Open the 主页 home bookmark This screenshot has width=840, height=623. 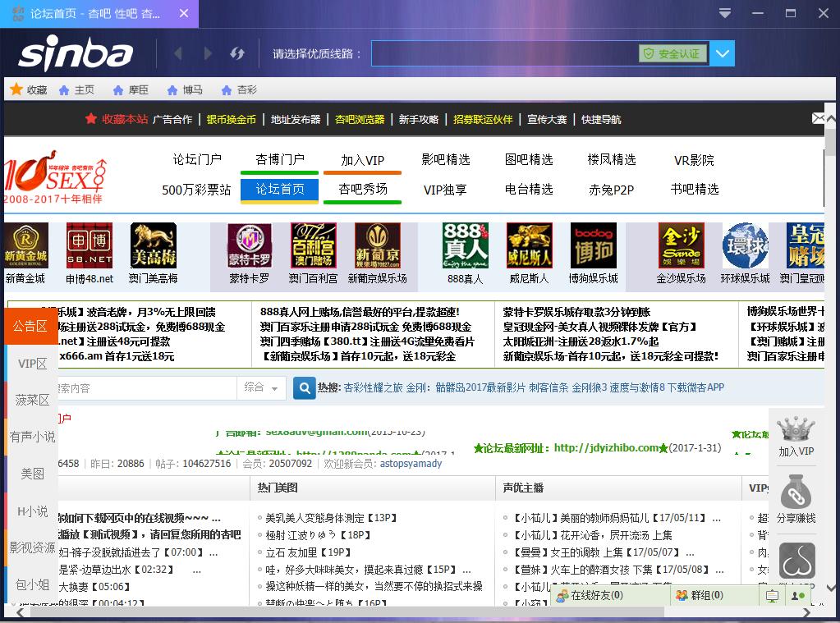[x=76, y=90]
